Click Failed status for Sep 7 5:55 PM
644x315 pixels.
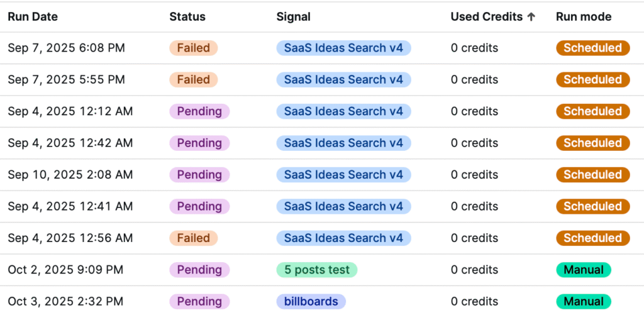click(x=194, y=80)
